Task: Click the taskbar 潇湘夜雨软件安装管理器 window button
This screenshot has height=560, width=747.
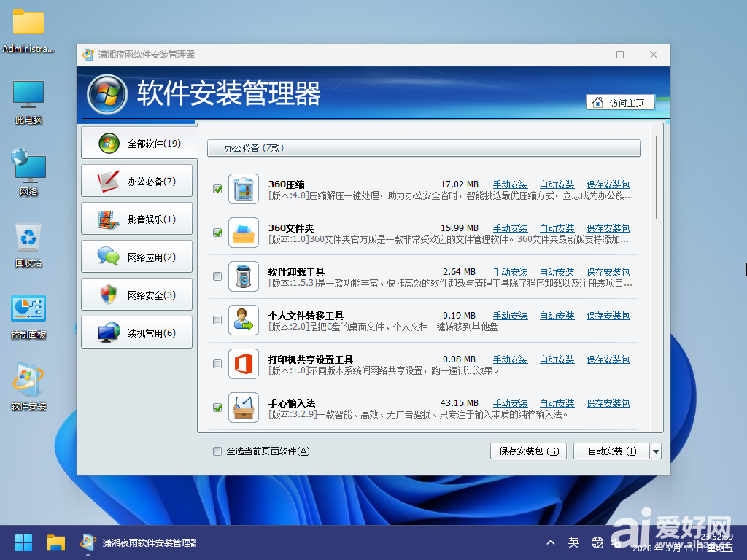Action: pos(139,542)
